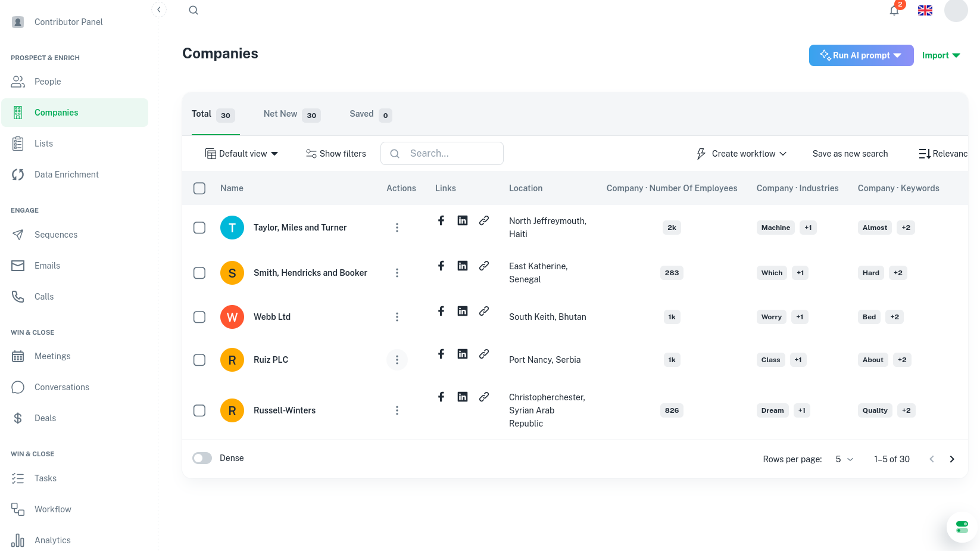Open LinkedIn link for Ruiz PLC
Image resolution: width=980 pixels, height=551 pixels.
(463, 354)
